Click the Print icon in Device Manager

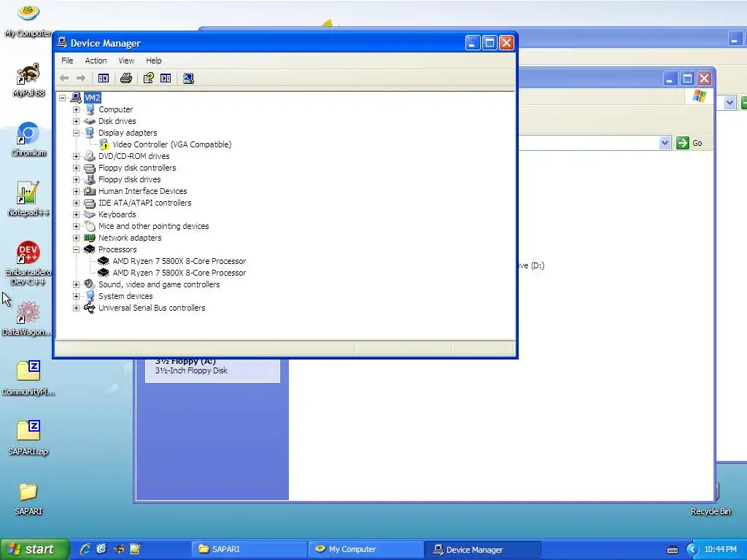pos(125,78)
